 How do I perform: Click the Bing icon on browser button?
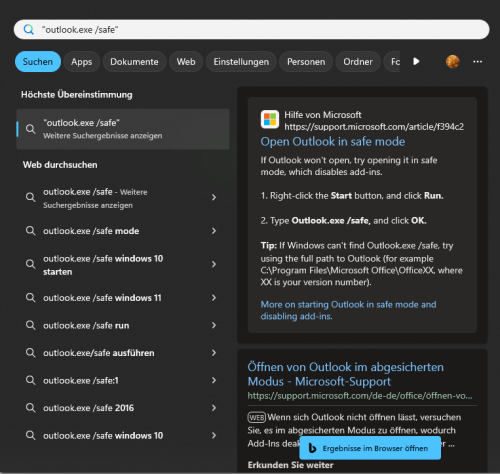312,448
